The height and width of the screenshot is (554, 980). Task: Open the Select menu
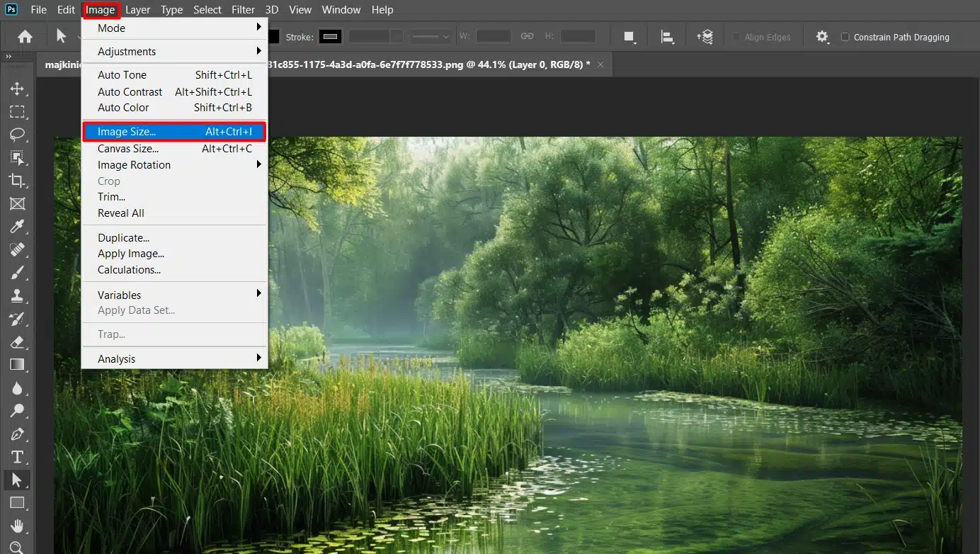click(207, 10)
